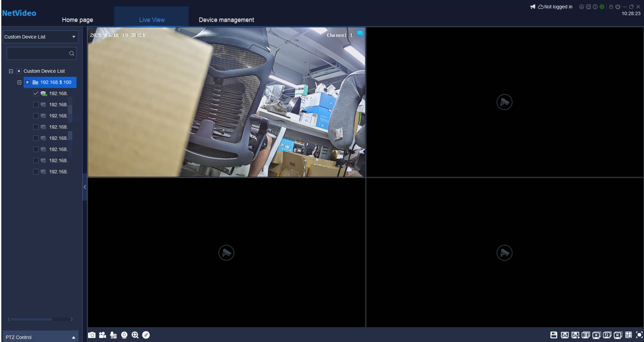Take a snapshot with the camera icon

(92, 335)
